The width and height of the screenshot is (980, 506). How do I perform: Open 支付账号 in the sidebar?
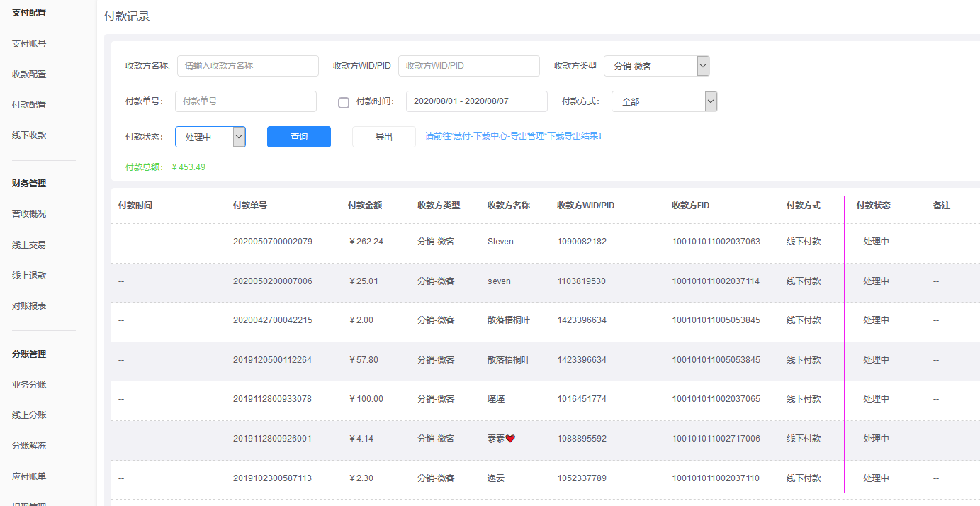coord(29,44)
